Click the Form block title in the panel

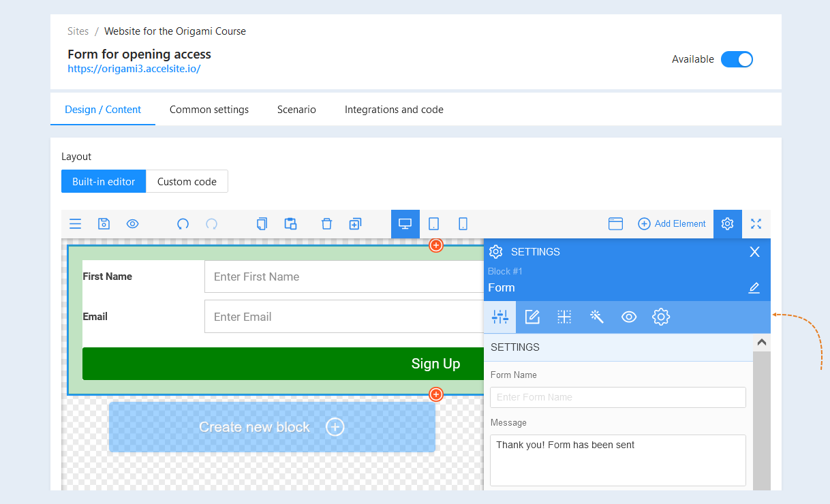(x=502, y=287)
